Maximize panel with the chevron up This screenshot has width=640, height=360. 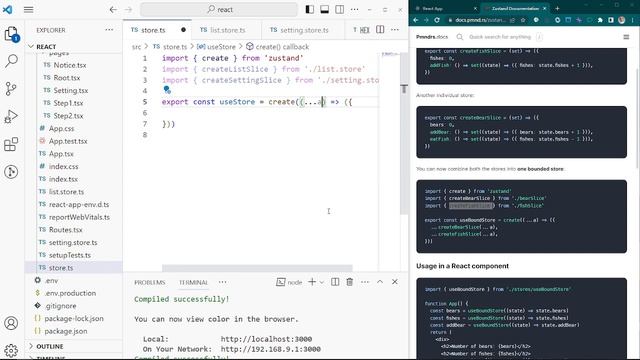pyautogui.click(x=380, y=282)
